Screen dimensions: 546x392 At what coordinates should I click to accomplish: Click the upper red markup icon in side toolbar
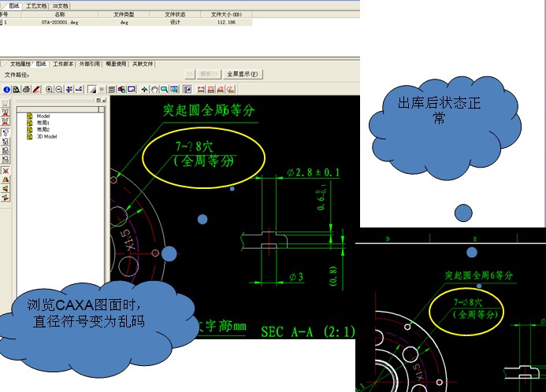tap(6, 112)
